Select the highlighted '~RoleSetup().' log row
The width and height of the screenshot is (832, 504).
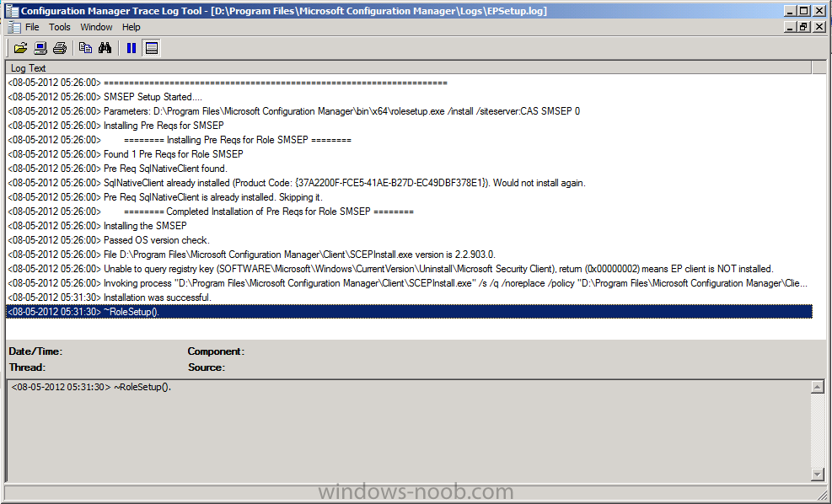(409, 312)
